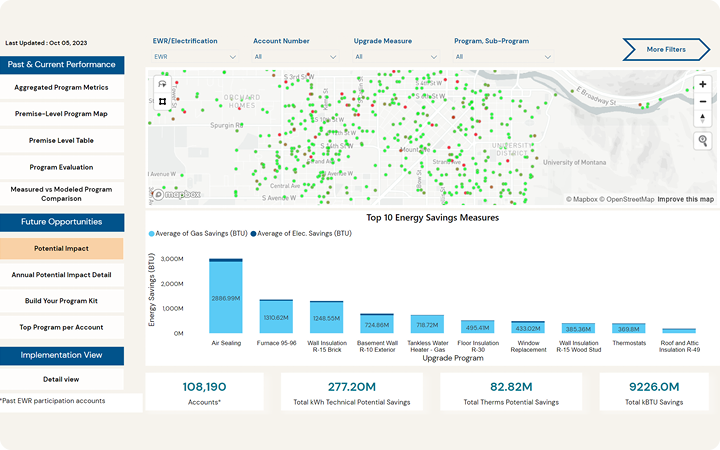Open the Detail view page

[x=62, y=379]
